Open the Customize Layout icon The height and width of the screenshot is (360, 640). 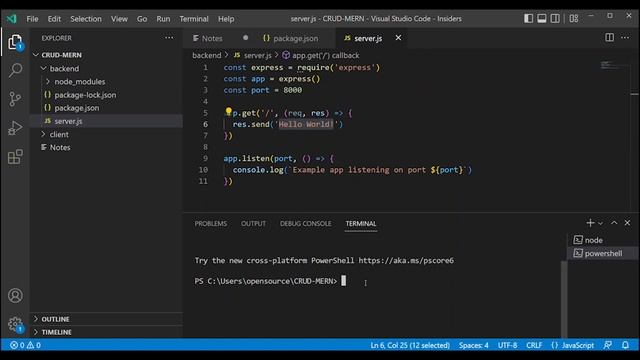[574, 18]
